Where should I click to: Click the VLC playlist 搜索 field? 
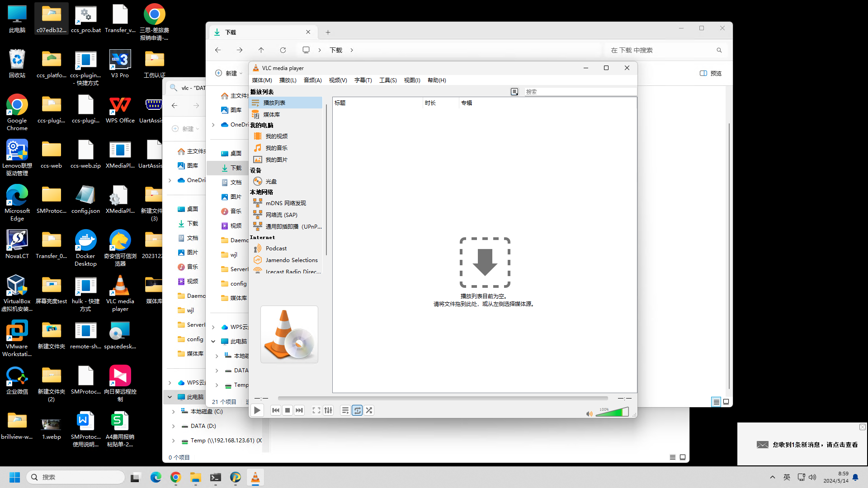(580, 92)
